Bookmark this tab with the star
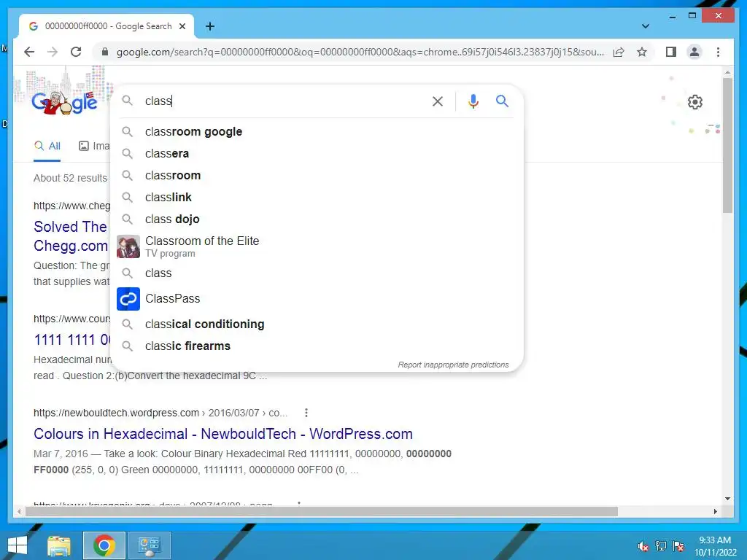 tap(642, 52)
